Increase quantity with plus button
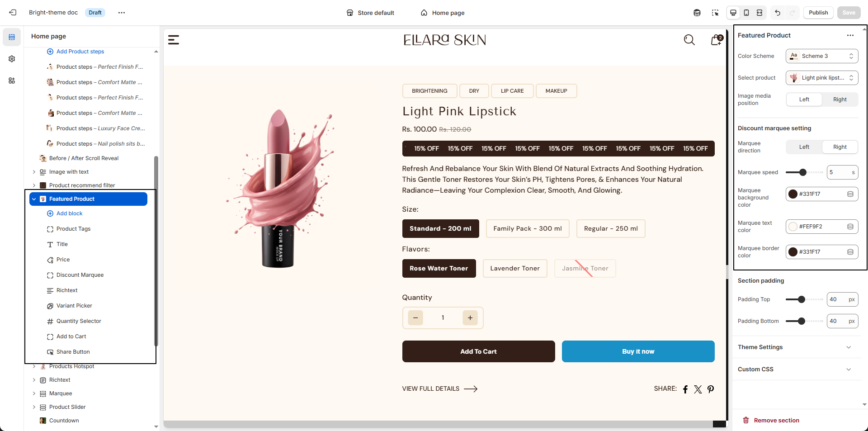868x431 pixels. tap(470, 318)
